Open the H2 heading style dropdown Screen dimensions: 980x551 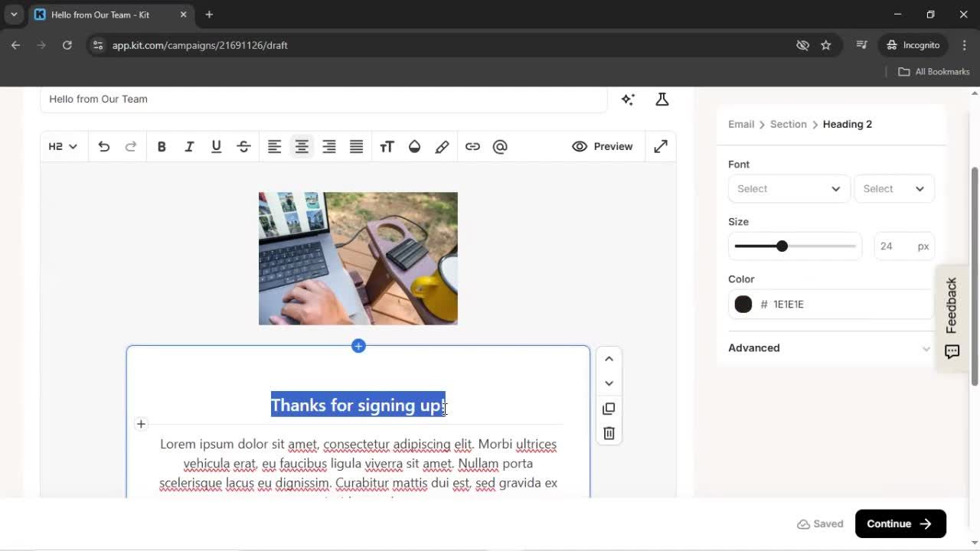61,146
